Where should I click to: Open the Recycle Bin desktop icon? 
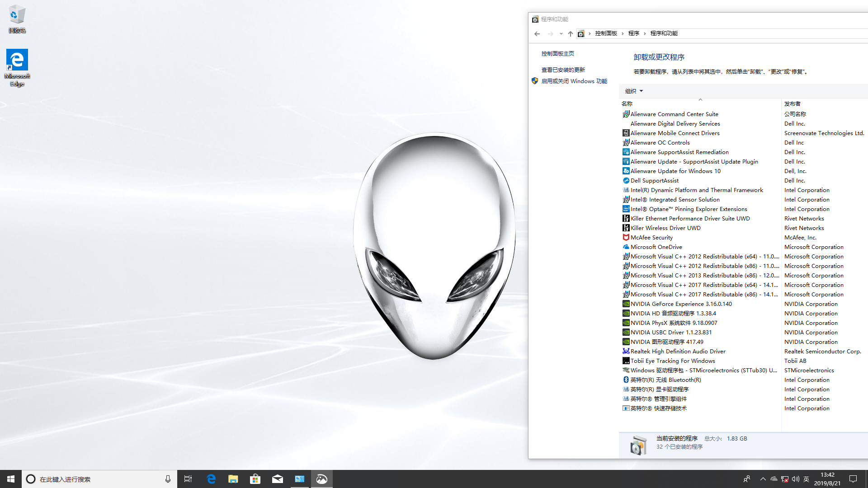(17, 19)
